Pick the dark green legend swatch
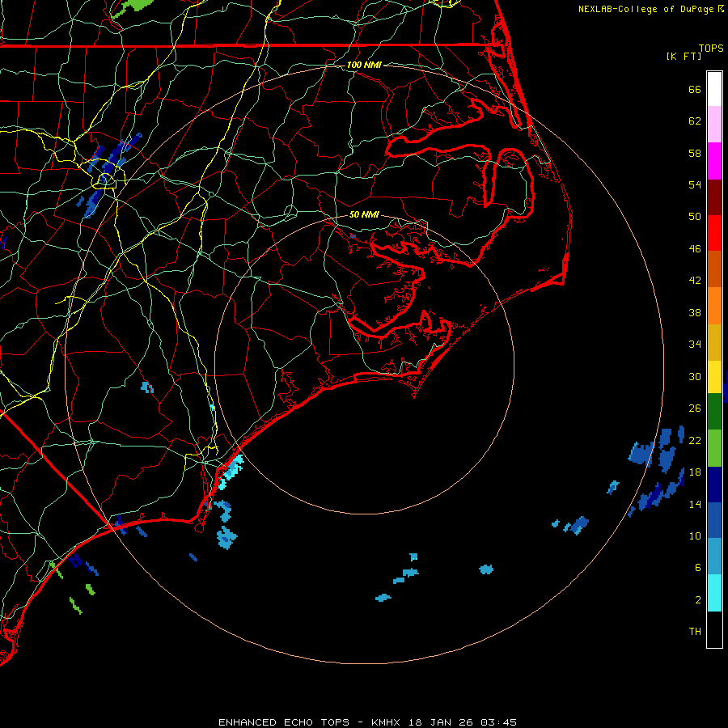The width and height of the screenshot is (728, 728). click(x=714, y=412)
